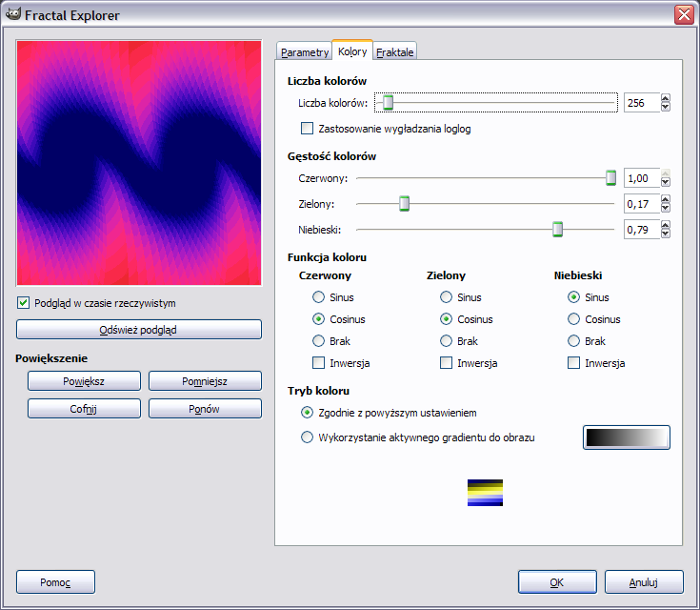Viewport: 700px width, 610px height.
Task: Toggle real-time preview checkbox
Action: [x=24, y=303]
